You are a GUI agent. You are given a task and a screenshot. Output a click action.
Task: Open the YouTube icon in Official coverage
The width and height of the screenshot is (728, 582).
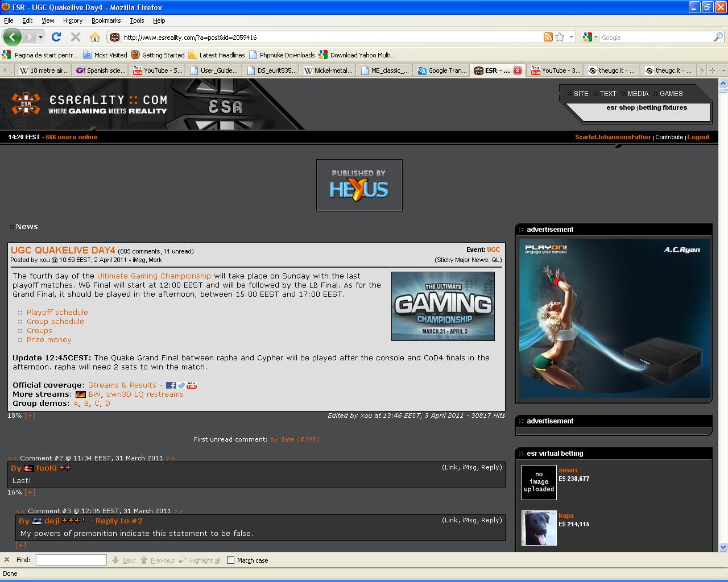(x=192, y=385)
